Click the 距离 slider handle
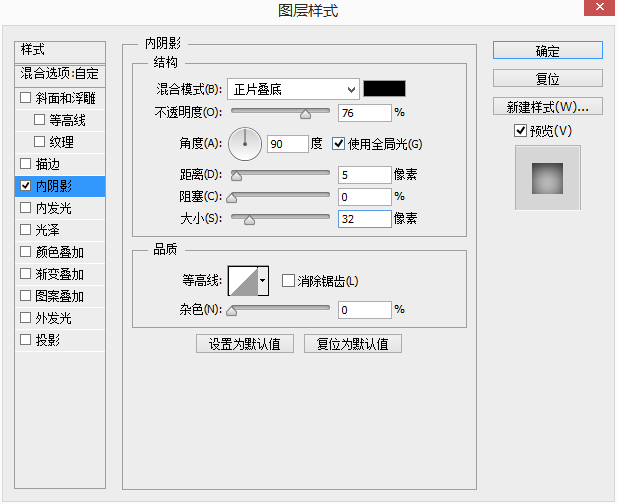This screenshot has width=617, height=504. pyautogui.click(x=236, y=175)
